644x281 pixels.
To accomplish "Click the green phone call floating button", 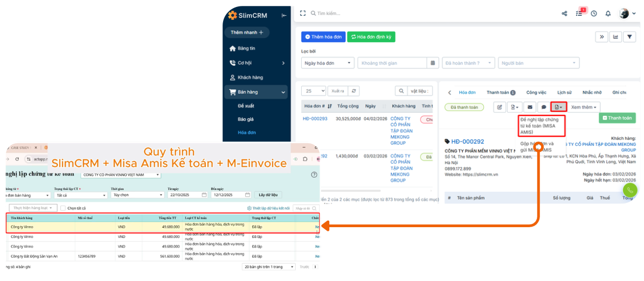I will coord(631,190).
